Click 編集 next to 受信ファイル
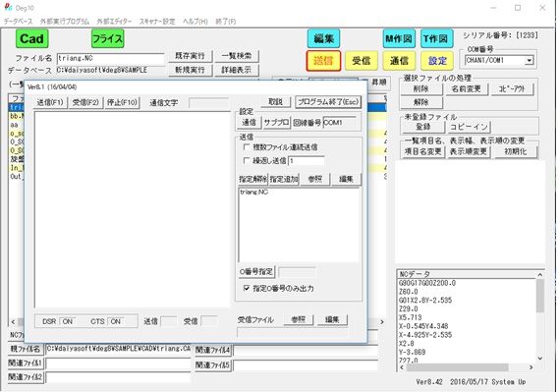Viewport: 559px width, 392px height. click(x=332, y=319)
